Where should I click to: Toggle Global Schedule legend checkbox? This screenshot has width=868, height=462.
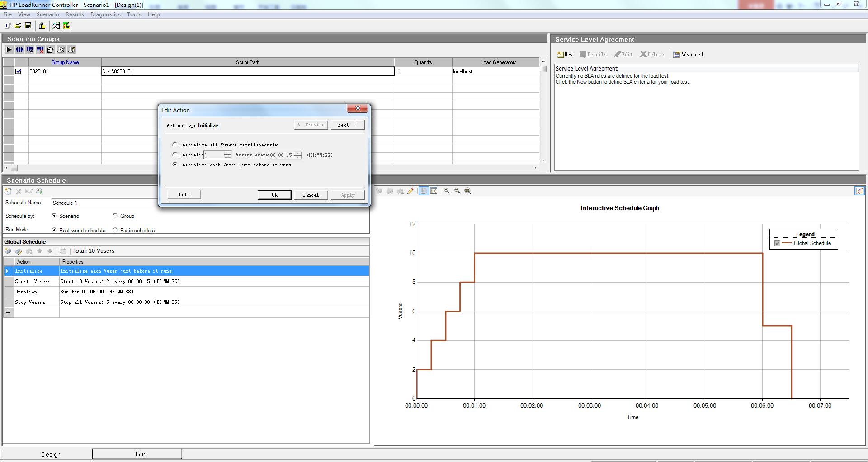tap(777, 243)
